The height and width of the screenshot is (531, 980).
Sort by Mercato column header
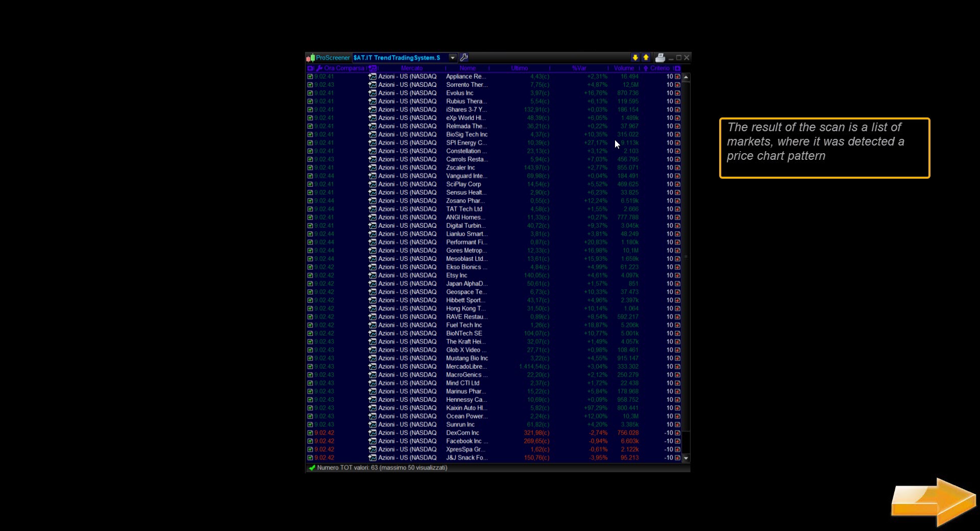coord(411,68)
